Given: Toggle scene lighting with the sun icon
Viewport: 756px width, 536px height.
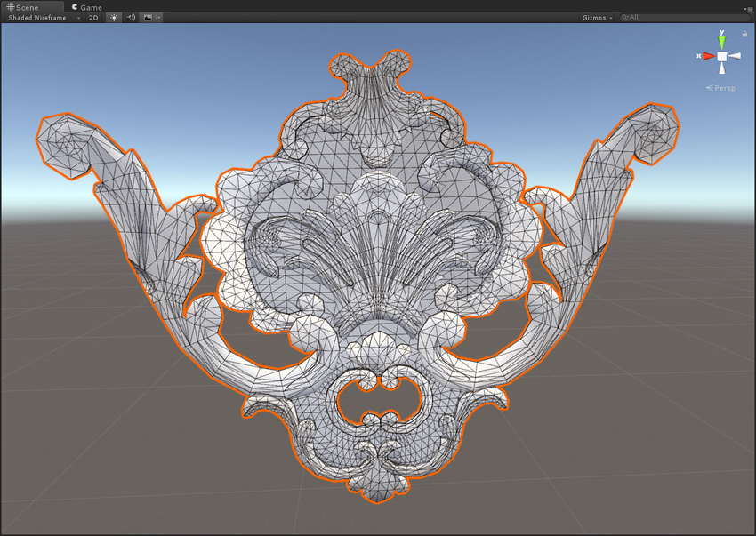Looking at the screenshot, I should tap(113, 18).
